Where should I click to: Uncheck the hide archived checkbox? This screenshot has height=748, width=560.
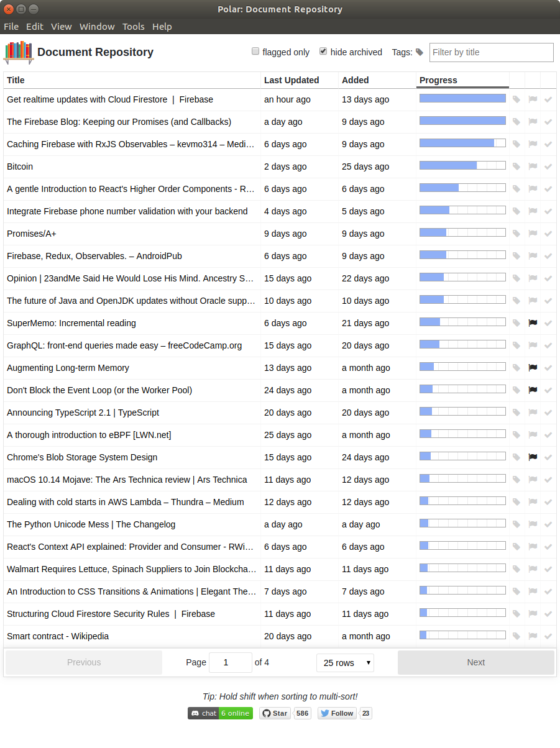pyautogui.click(x=323, y=52)
